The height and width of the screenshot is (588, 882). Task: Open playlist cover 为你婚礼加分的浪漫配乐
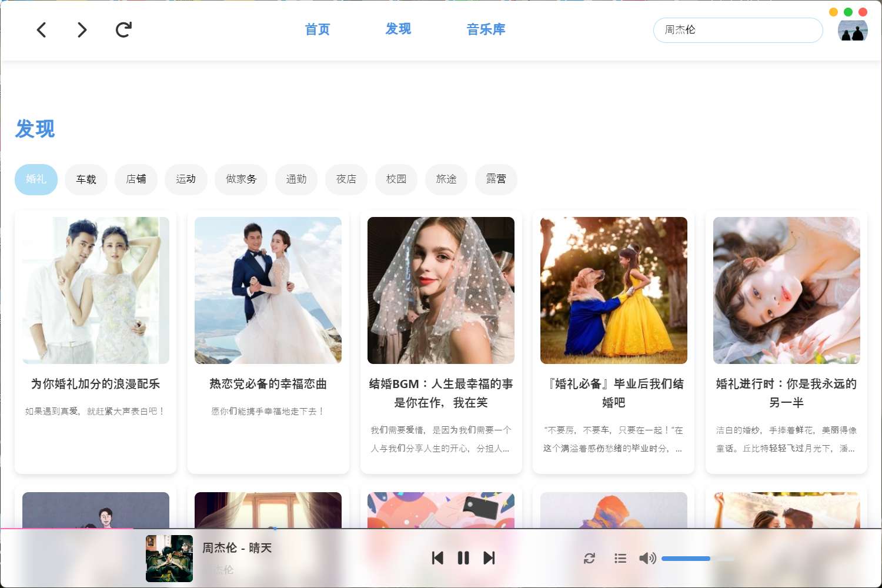[x=96, y=290]
